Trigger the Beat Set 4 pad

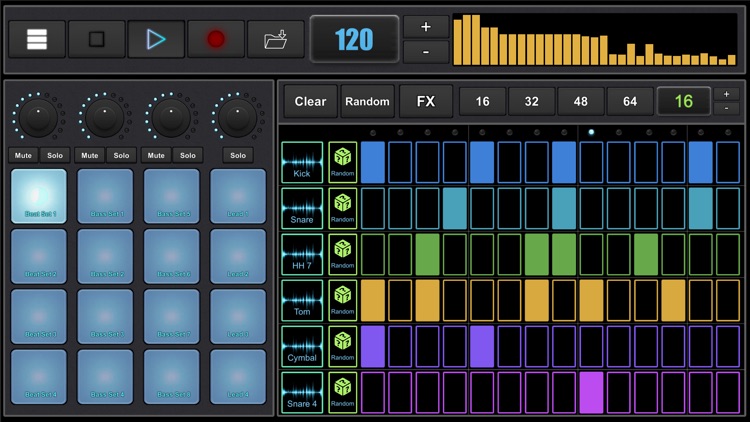click(x=39, y=377)
